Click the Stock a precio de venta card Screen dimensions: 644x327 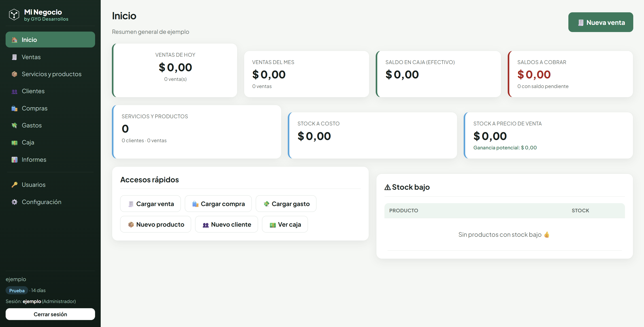point(548,135)
